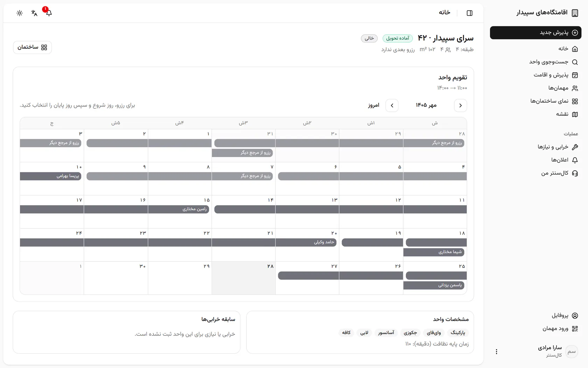Click the language translate icon
Viewport: 588px width, 368px height.
(x=34, y=13)
